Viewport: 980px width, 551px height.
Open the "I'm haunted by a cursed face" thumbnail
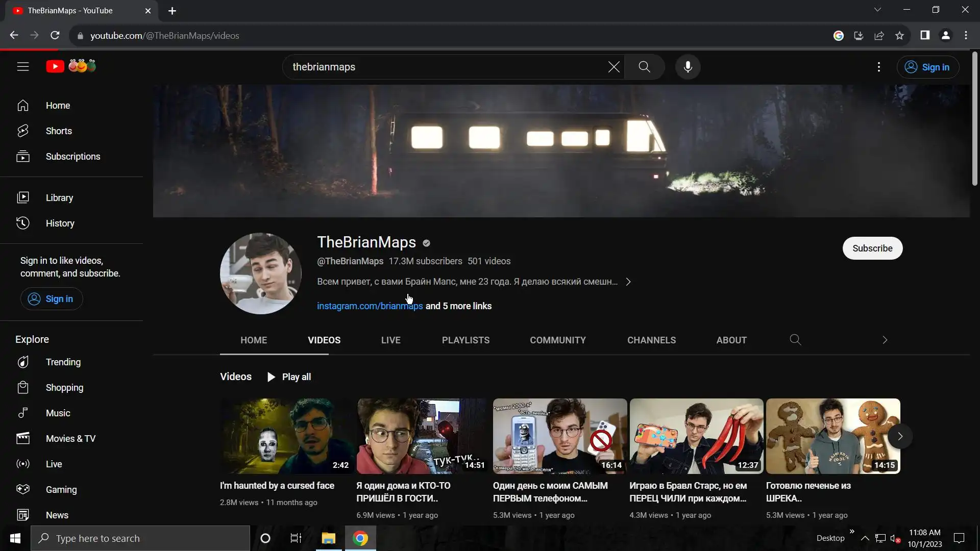(287, 436)
